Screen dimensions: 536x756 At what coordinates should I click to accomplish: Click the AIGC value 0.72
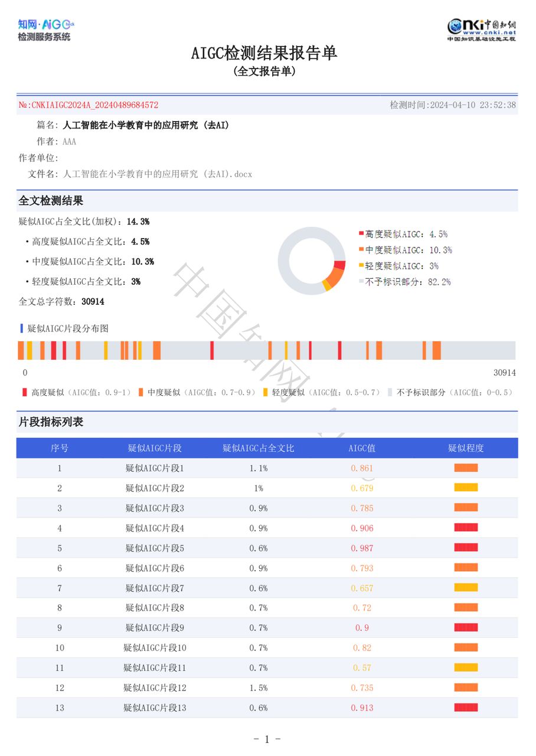[x=362, y=608]
